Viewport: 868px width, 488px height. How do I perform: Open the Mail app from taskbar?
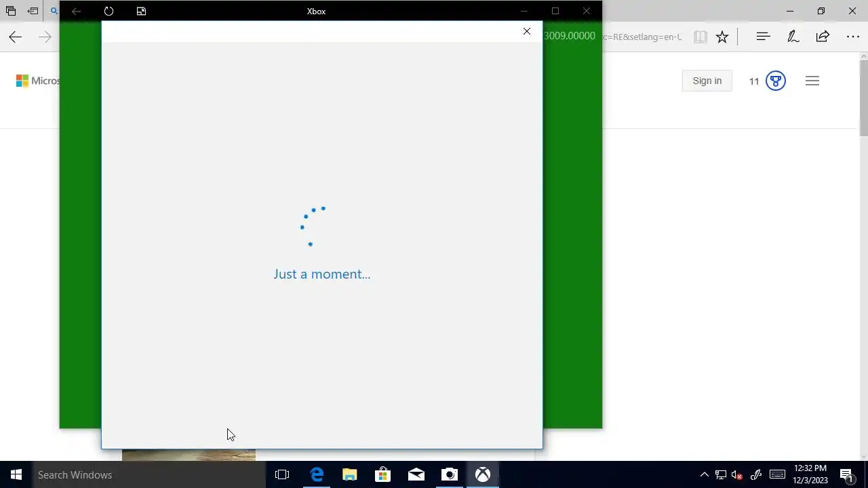(416, 474)
